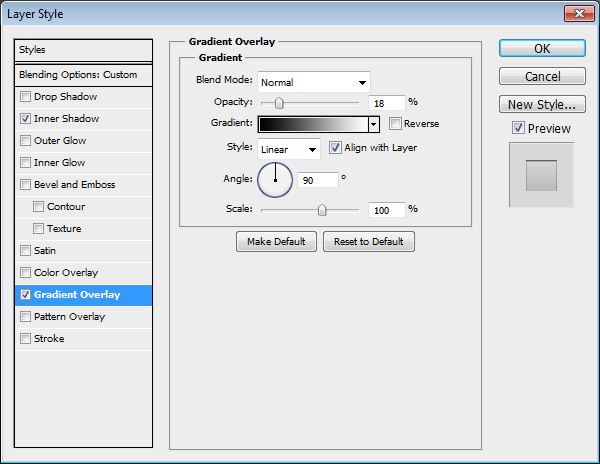Click the Angle value input field
Image resolution: width=600 pixels, height=464 pixels.
[x=317, y=180]
